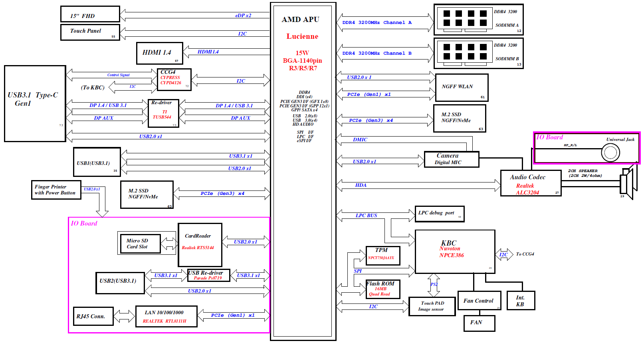Screen dimensions: 644x345
Task: Select the Fan Control block
Action: [479, 301]
